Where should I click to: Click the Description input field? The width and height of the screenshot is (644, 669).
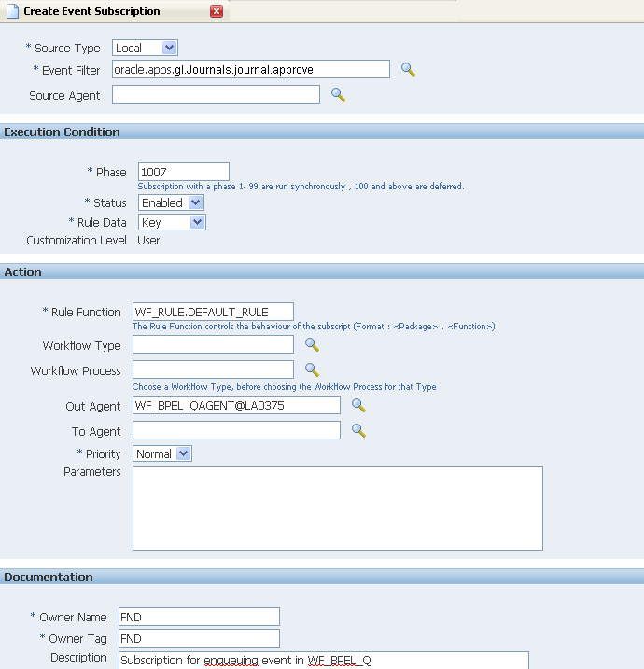coord(324,660)
